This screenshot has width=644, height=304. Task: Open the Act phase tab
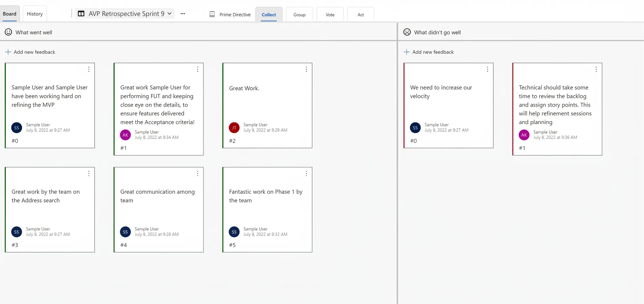(361, 15)
